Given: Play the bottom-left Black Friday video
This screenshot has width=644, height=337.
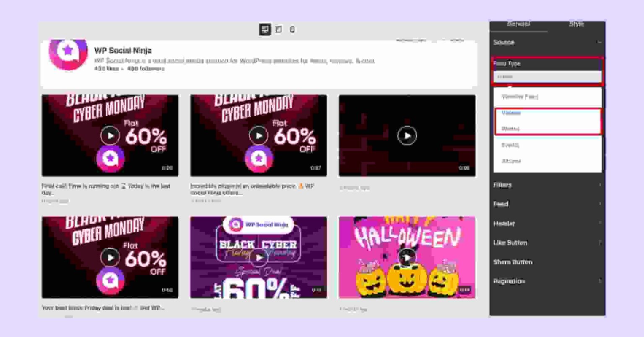Looking at the screenshot, I should click(x=110, y=257).
